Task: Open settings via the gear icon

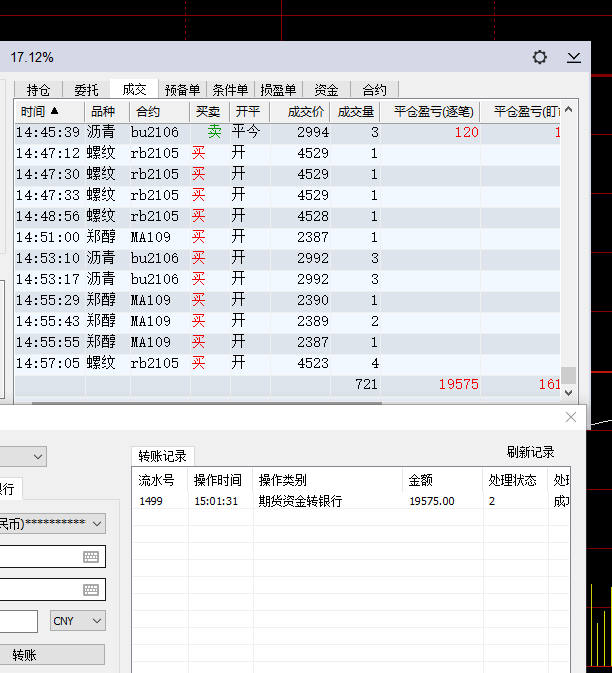Action: pos(539,57)
